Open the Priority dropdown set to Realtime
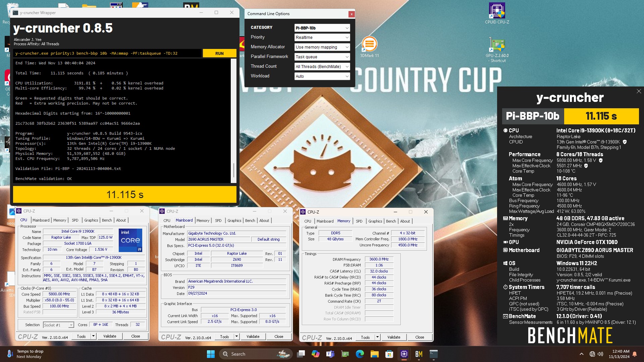Image resolution: width=644 pixels, height=362 pixels. [322, 38]
